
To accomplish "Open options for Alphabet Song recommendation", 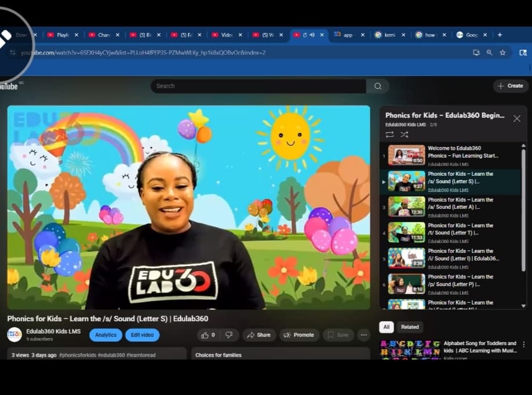I will click(x=524, y=345).
